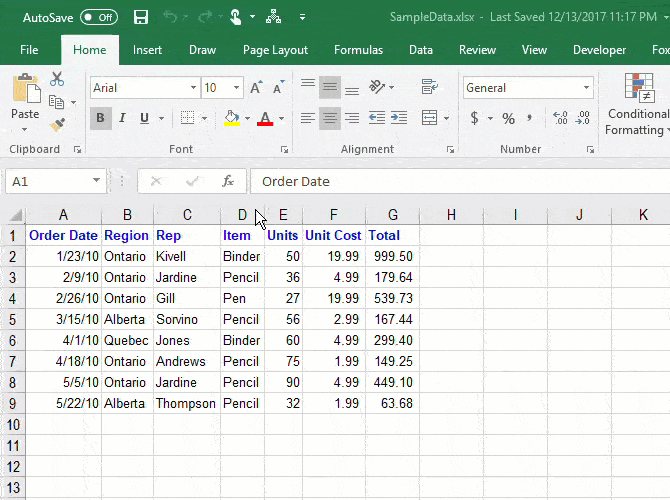Click the Percent Style button
The image size is (670, 500).
(x=508, y=119)
